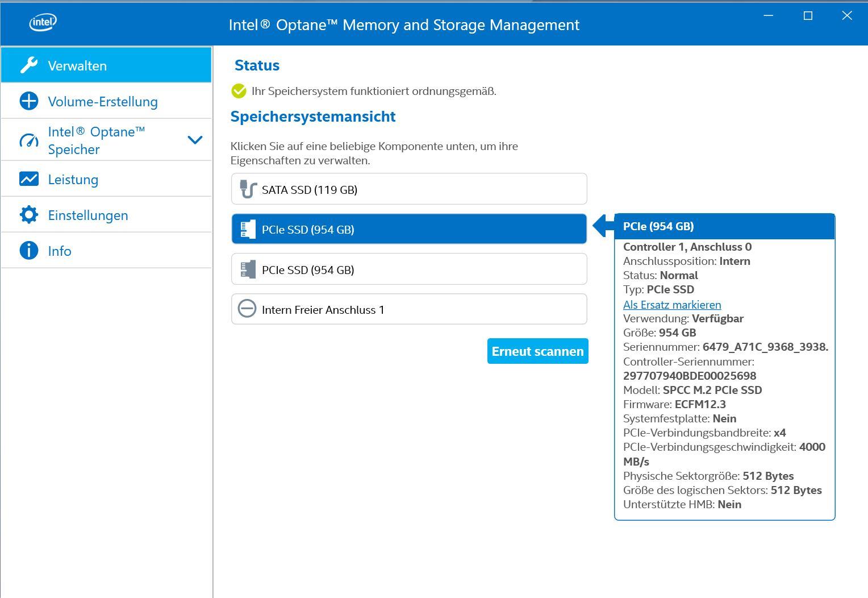Click Größe des logischen Sektors line
The height and width of the screenshot is (598, 868).
click(723, 490)
